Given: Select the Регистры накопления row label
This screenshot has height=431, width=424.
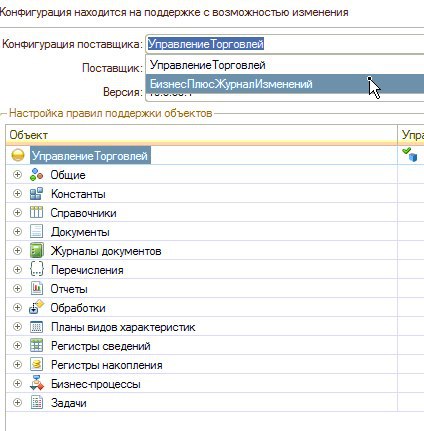Looking at the screenshot, I should (x=107, y=365).
